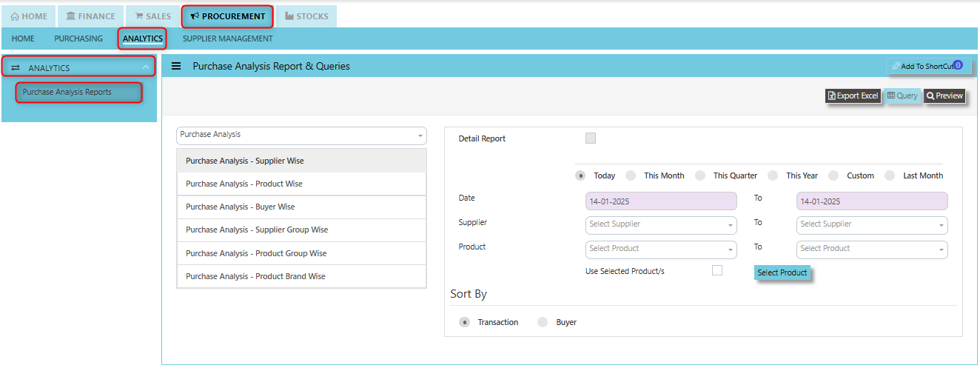
Task: Select the Last Month radio button
Action: click(x=890, y=175)
